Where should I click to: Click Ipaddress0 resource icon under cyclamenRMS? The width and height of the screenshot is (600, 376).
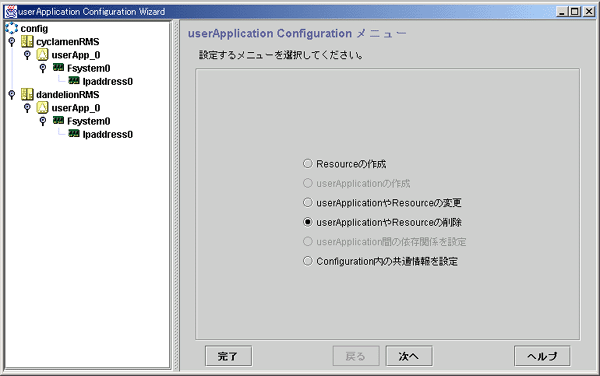[74, 81]
